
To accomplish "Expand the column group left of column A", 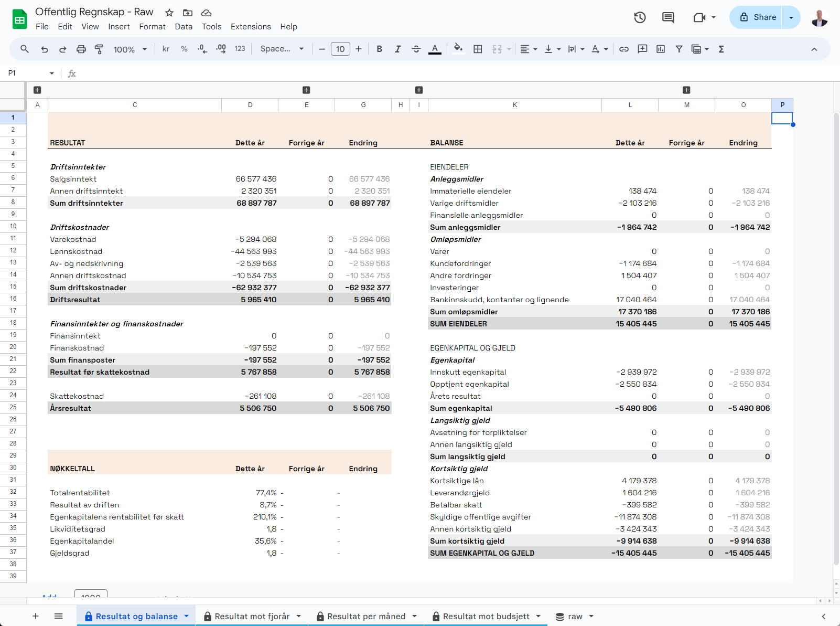I will 37,90.
